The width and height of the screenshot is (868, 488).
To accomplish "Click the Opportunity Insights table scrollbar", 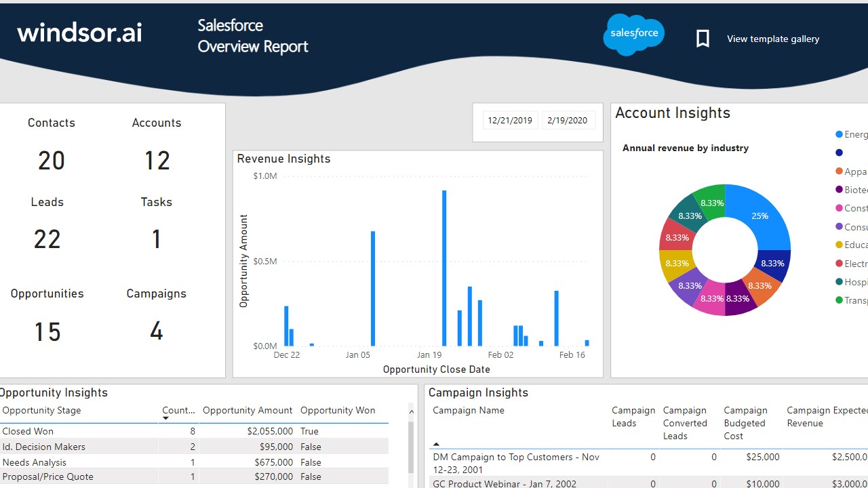I will 411,447.
